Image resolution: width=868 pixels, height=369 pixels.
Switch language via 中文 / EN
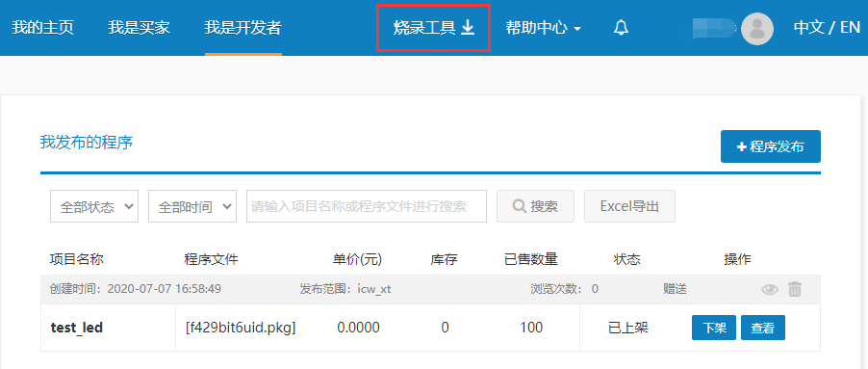[x=827, y=28]
